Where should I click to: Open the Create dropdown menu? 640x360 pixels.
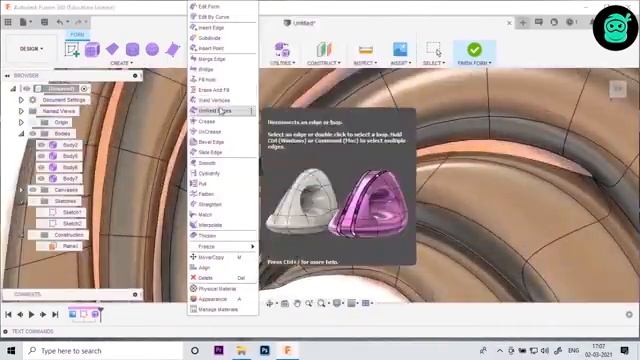(x=122, y=63)
